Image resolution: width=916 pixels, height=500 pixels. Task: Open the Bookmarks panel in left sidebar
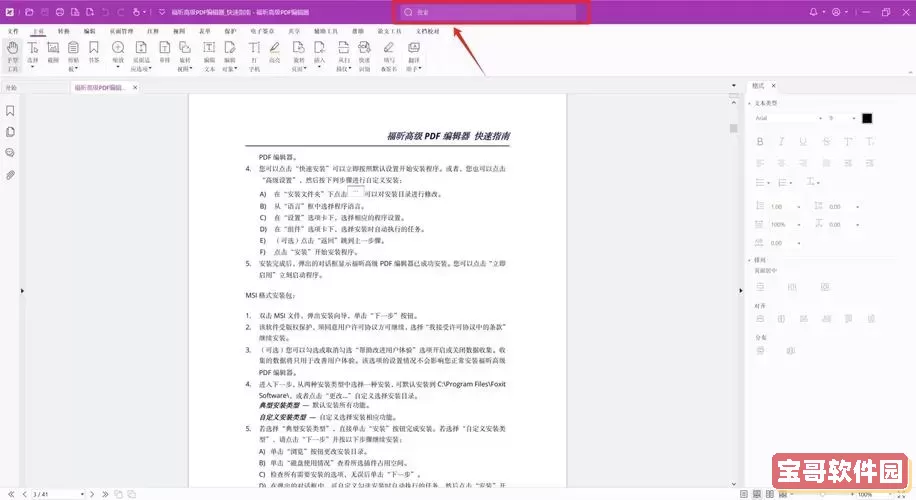point(10,110)
